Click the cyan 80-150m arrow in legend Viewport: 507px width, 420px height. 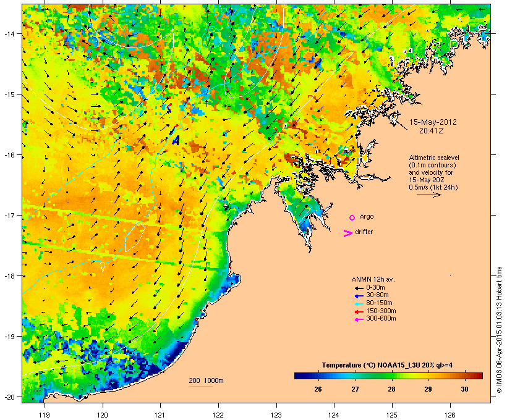click(x=359, y=304)
